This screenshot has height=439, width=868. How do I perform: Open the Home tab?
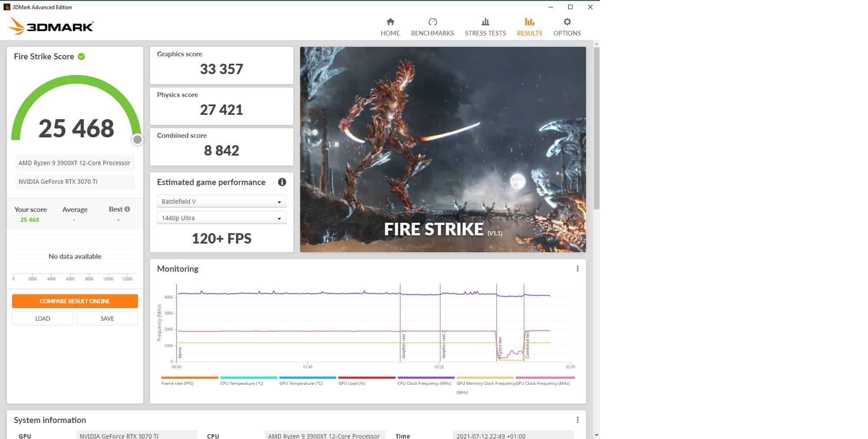click(390, 27)
